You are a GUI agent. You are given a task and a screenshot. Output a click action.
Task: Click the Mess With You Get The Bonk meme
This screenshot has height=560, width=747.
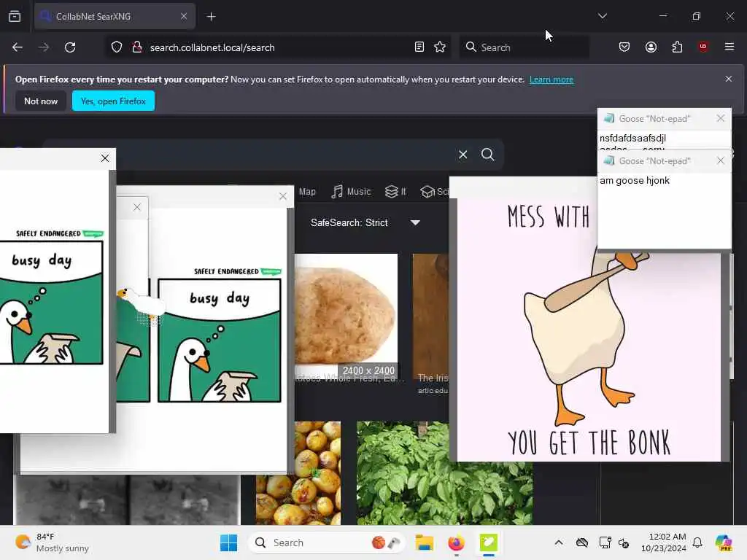point(589,330)
